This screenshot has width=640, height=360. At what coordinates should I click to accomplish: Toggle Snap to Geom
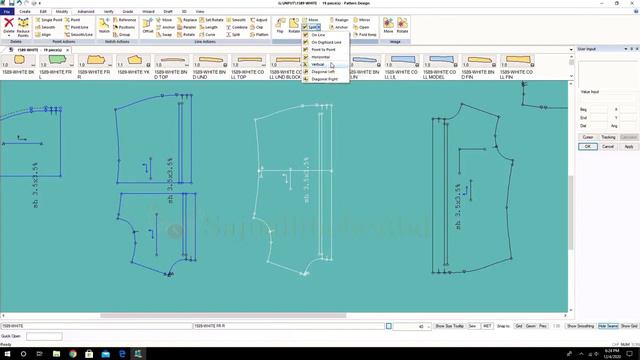[531, 326]
